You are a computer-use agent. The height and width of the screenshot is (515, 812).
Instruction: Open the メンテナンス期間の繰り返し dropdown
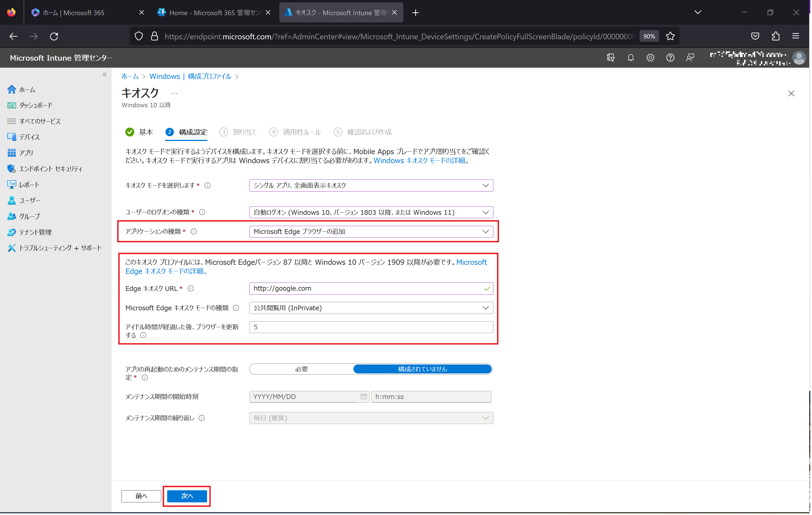[372, 419]
